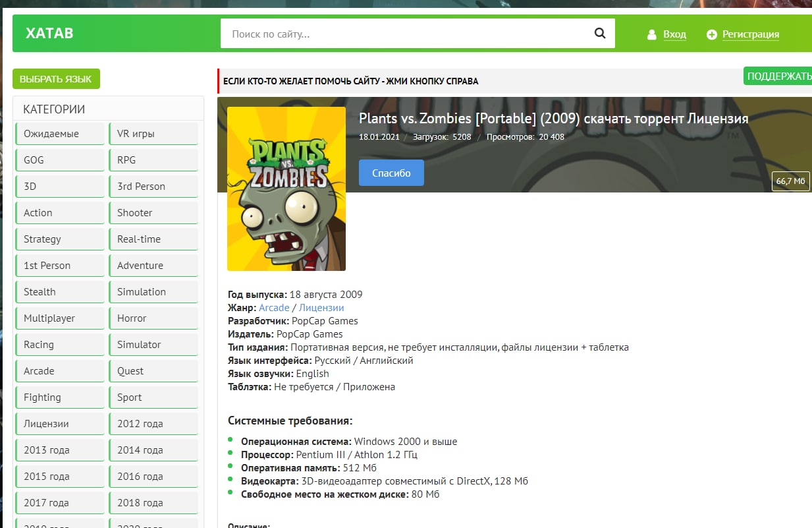Click the blue Спасибо button
This screenshot has height=528, width=812.
coord(391,173)
